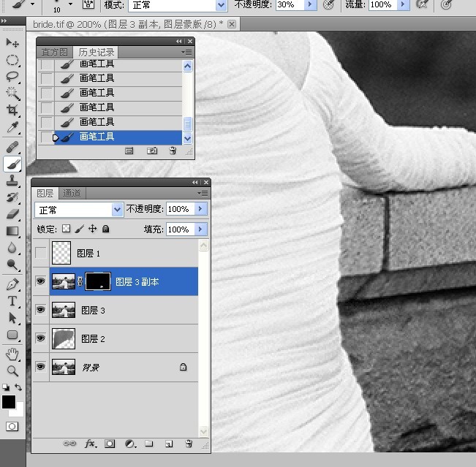Viewport: 476px width, 467px height.
Task: Select the Clone Stamp tool
Action: pyautogui.click(x=12, y=181)
